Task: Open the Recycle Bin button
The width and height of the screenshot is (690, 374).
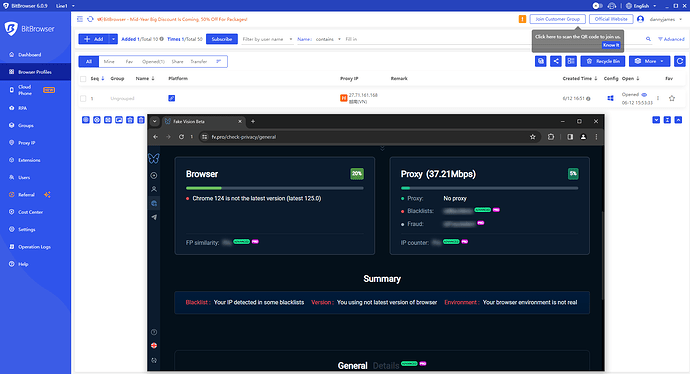Action: 603,61
